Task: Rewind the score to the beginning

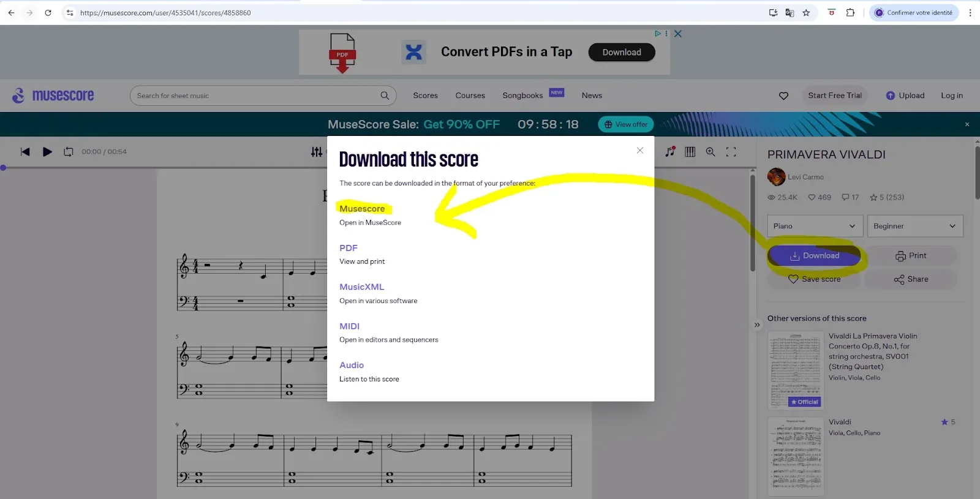Action: click(25, 152)
